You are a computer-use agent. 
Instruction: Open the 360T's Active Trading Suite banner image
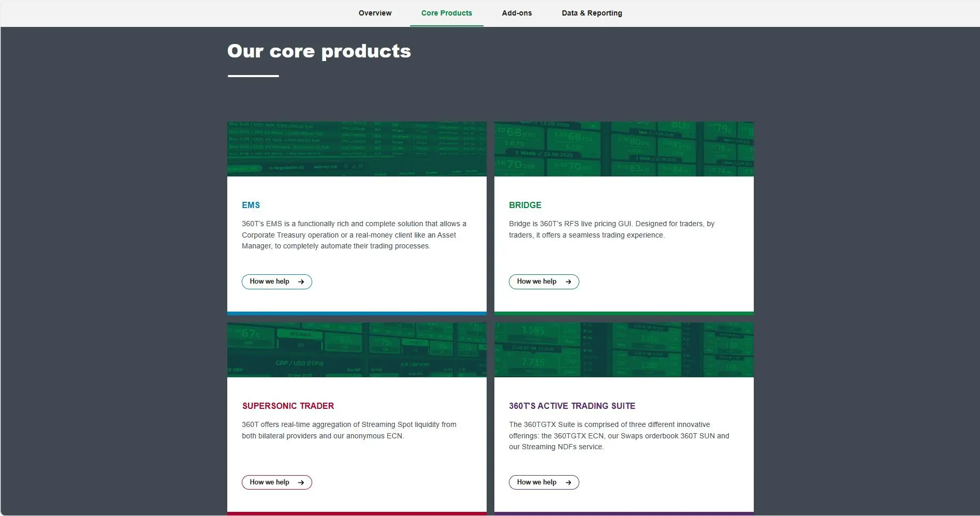(624, 350)
